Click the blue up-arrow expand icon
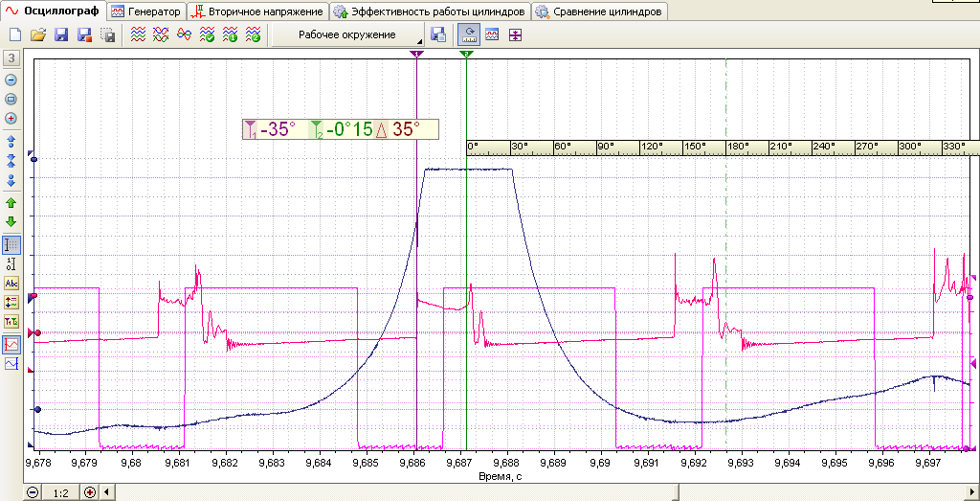980x501 pixels. 11,141
